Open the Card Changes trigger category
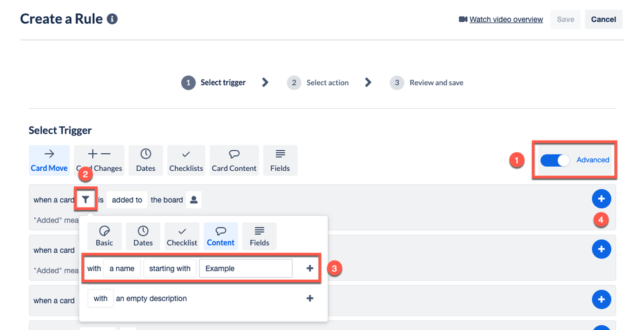 point(99,160)
